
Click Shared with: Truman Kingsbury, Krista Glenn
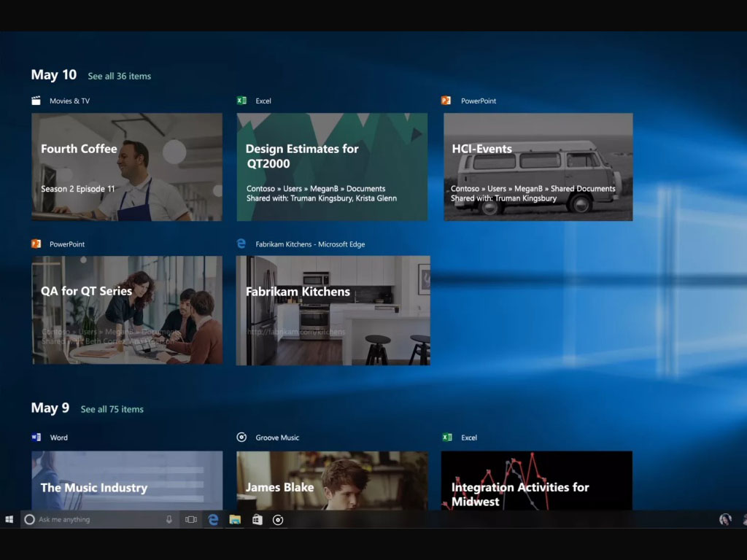pyautogui.click(x=322, y=198)
